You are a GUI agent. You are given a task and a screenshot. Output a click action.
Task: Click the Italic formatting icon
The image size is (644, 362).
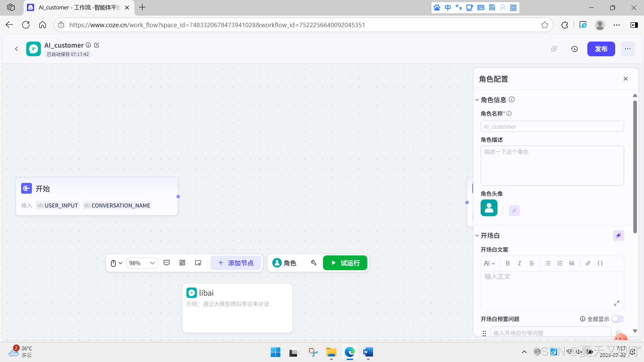[519, 263]
